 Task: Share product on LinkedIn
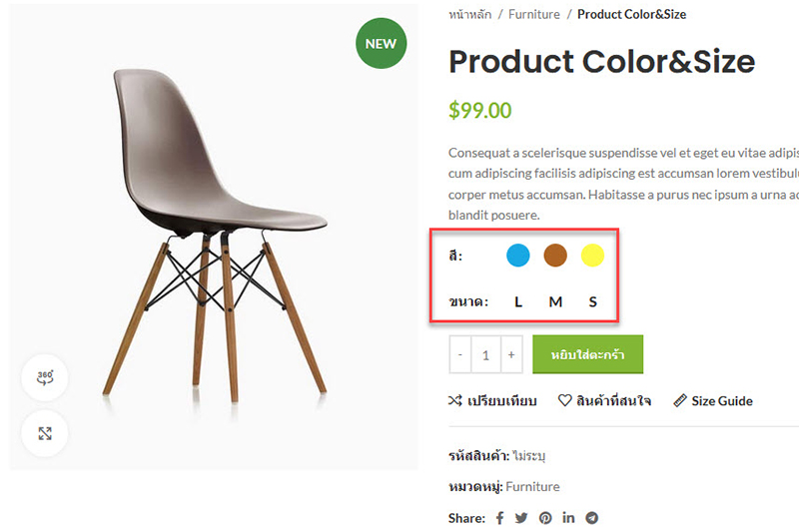pyautogui.click(x=569, y=518)
